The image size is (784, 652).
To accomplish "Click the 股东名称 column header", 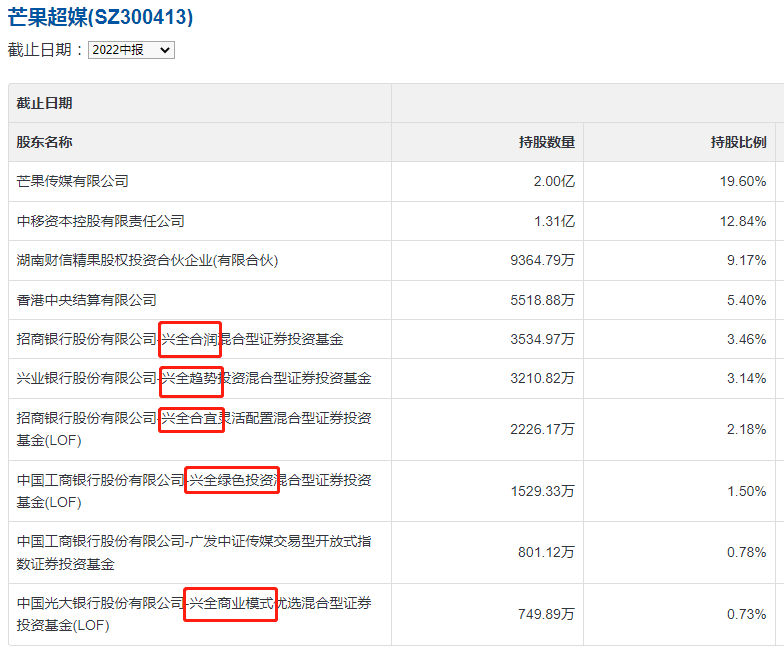I will (x=44, y=142).
